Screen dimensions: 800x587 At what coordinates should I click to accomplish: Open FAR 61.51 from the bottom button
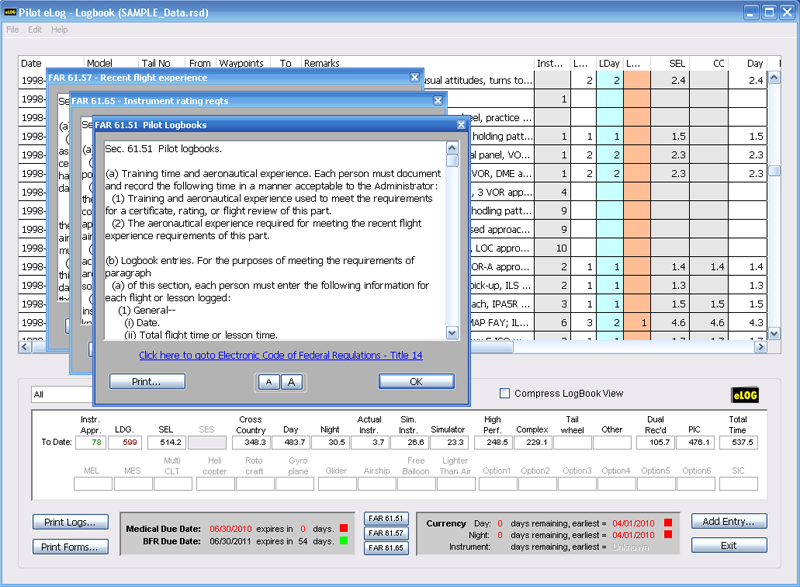coord(386,518)
